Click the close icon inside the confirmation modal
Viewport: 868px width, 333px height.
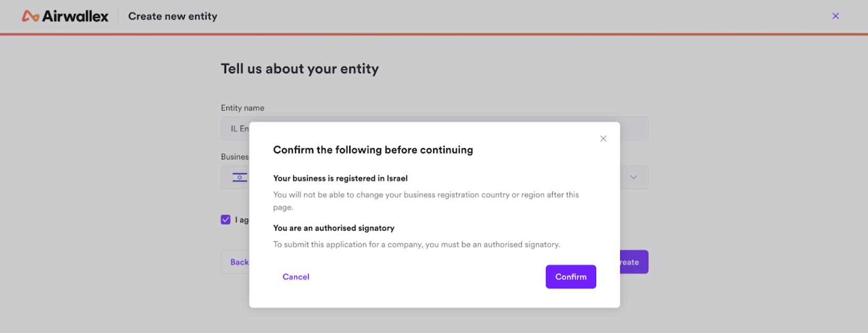[x=602, y=138]
